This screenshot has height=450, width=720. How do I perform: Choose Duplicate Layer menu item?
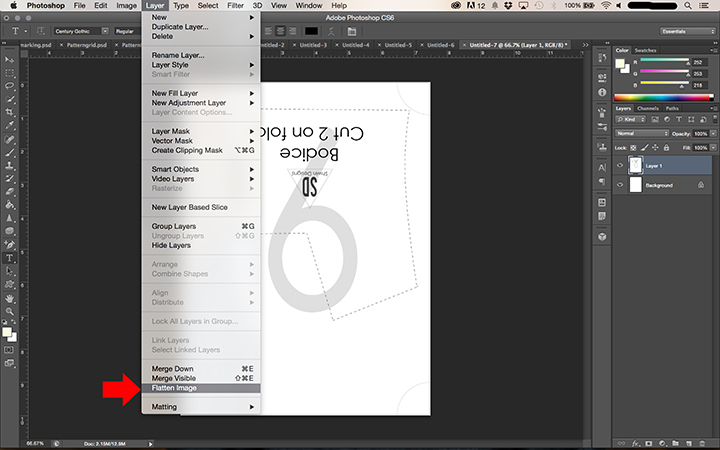pos(201,27)
